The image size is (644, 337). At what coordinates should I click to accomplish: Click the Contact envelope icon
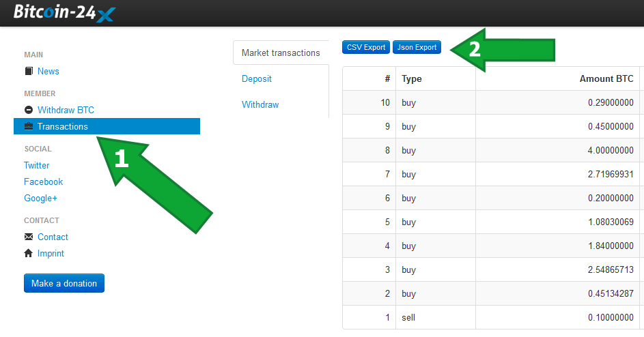pos(29,237)
